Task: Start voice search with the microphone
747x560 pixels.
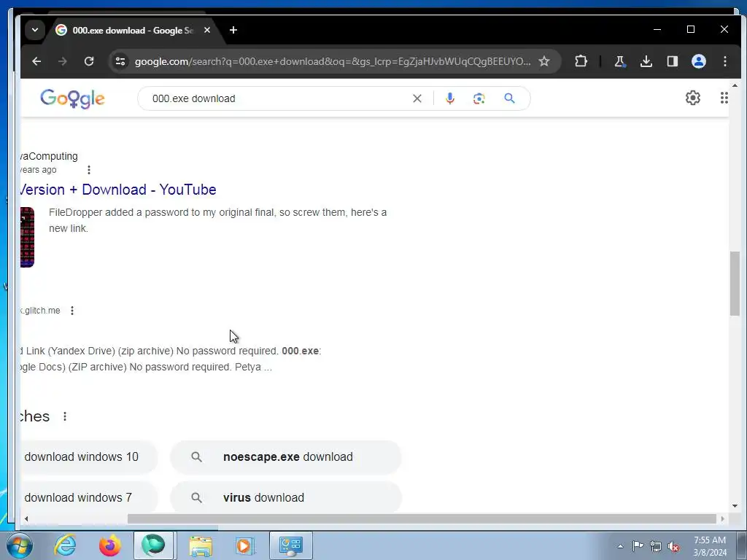Action: (449, 98)
